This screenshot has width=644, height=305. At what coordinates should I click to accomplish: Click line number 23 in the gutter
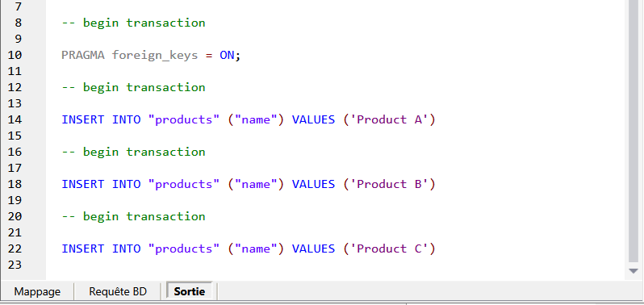[x=15, y=265]
